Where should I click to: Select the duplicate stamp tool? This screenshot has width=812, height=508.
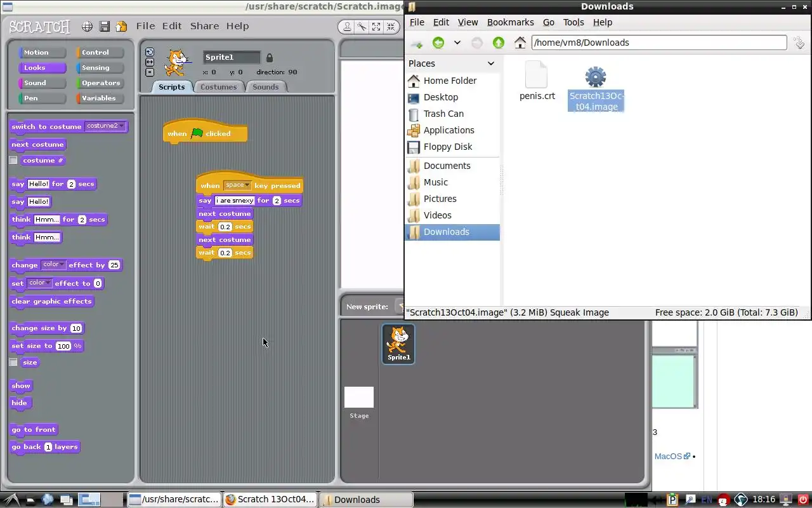347,27
